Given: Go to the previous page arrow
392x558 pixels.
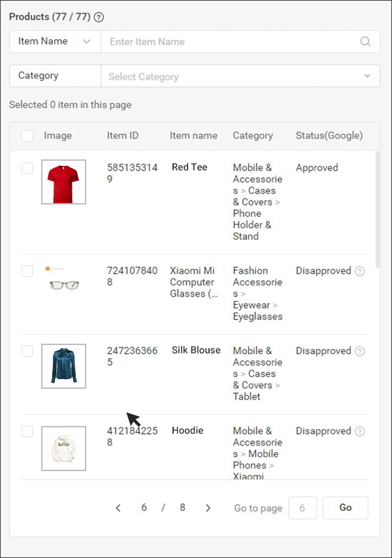Looking at the screenshot, I should [118, 508].
